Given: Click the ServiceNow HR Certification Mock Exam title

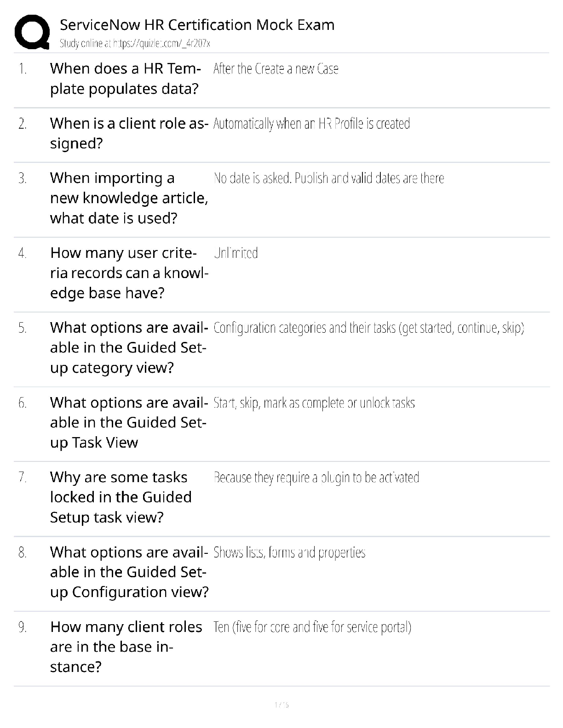Looking at the screenshot, I should tap(197, 25).
